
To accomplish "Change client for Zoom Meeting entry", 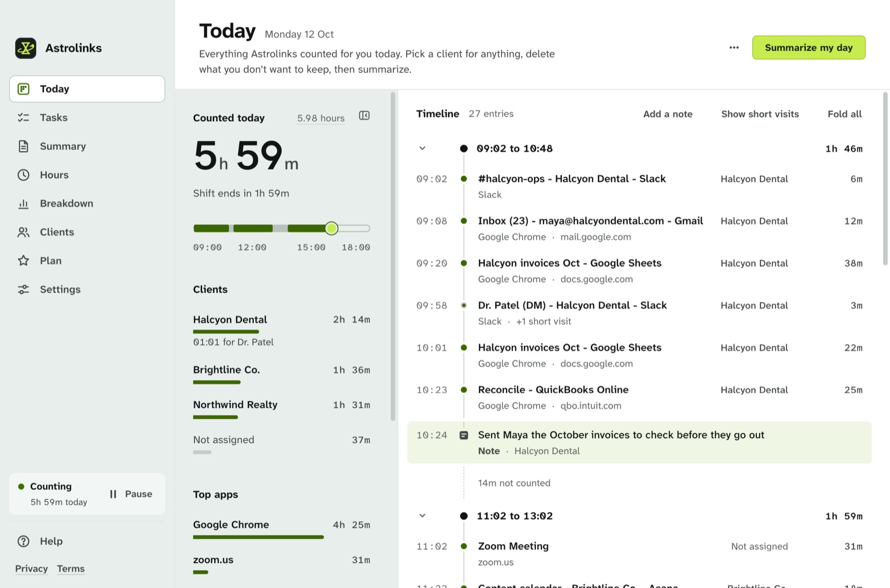I will click(x=759, y=546).
